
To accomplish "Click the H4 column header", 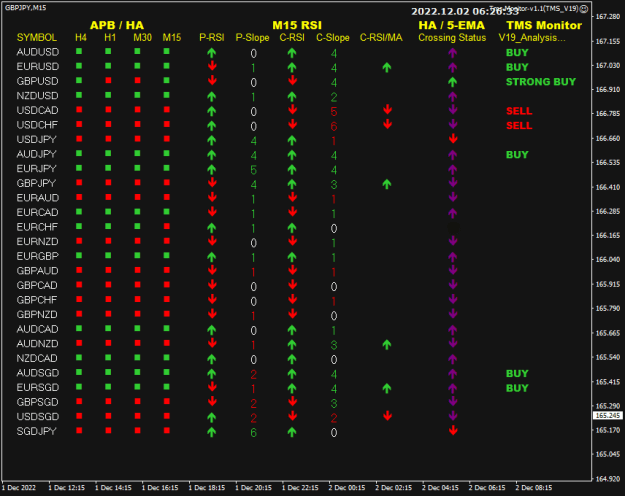I will click(81, 37).
